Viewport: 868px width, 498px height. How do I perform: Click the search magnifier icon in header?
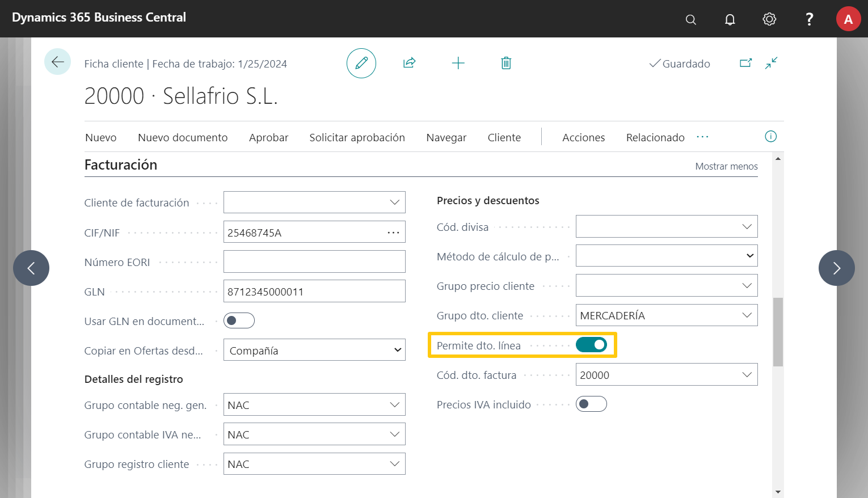690,19
